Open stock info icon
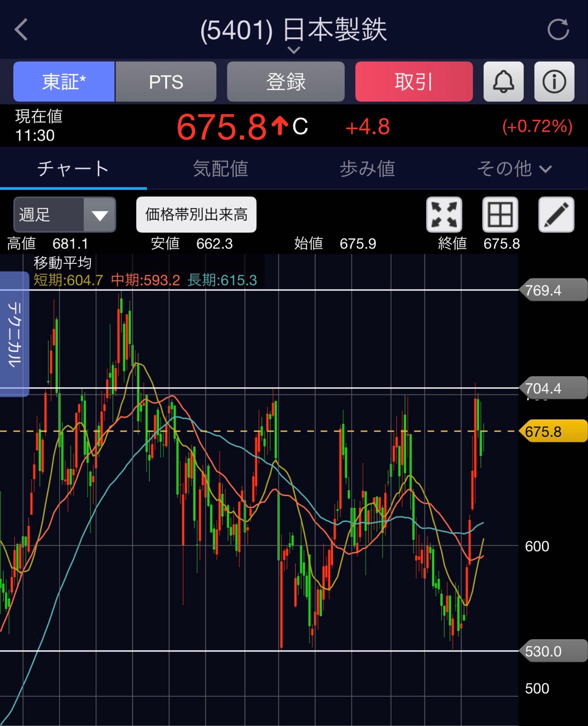This screenshot has width=588, height=726. click(554, 82)
